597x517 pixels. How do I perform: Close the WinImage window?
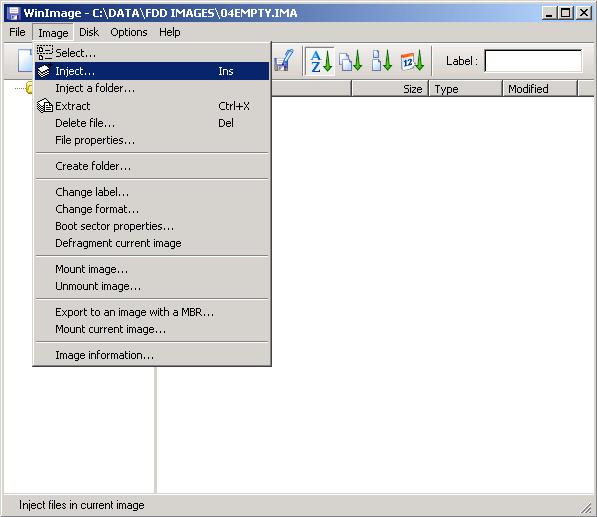[584, 13]
